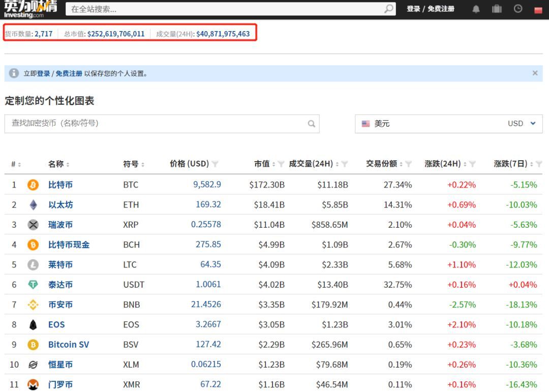Click 免费注册 in the top navigation bar
The image size is (549, 392).
point(441,9)
